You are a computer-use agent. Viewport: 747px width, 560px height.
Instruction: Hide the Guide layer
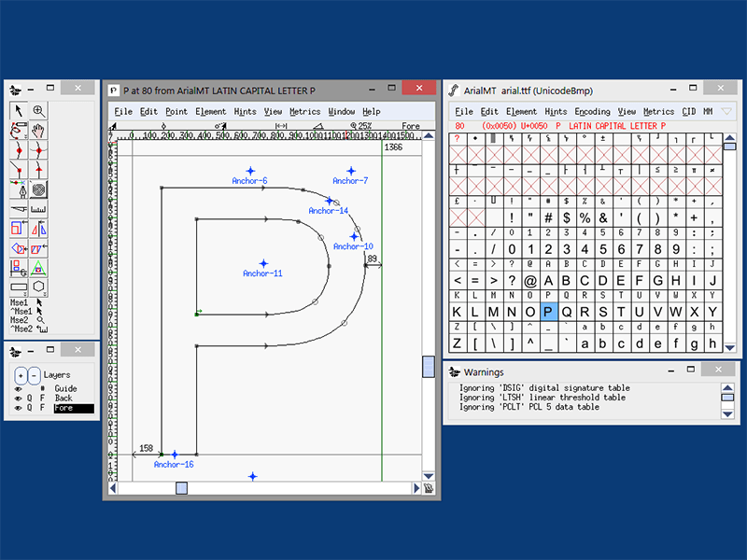pos(18,388)
